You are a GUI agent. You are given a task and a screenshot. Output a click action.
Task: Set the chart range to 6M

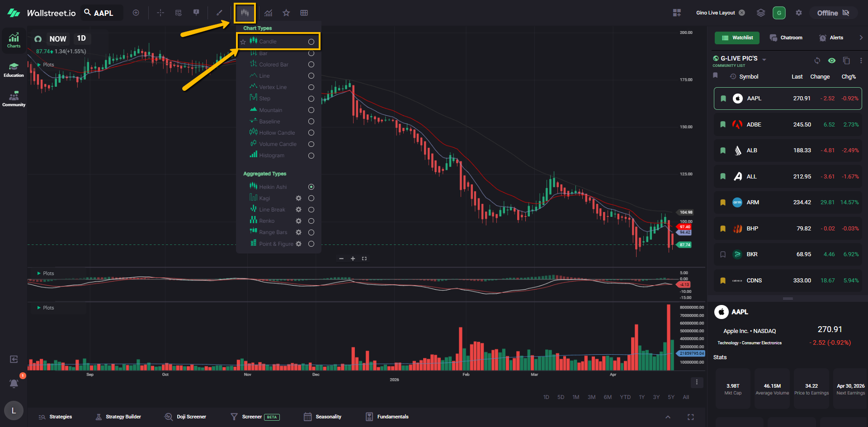pos(608,397)
